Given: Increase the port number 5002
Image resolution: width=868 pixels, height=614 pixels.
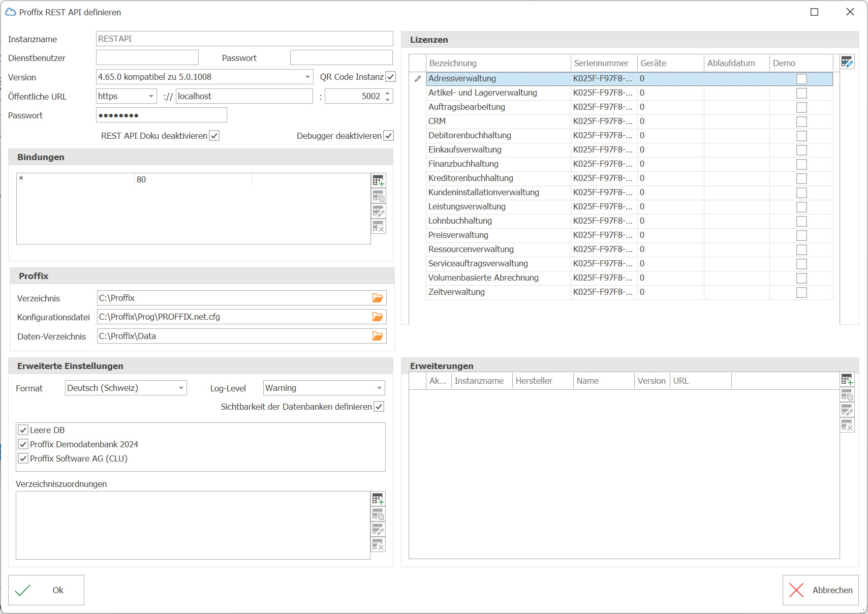Looking at the screenshot, I should 388,93.
